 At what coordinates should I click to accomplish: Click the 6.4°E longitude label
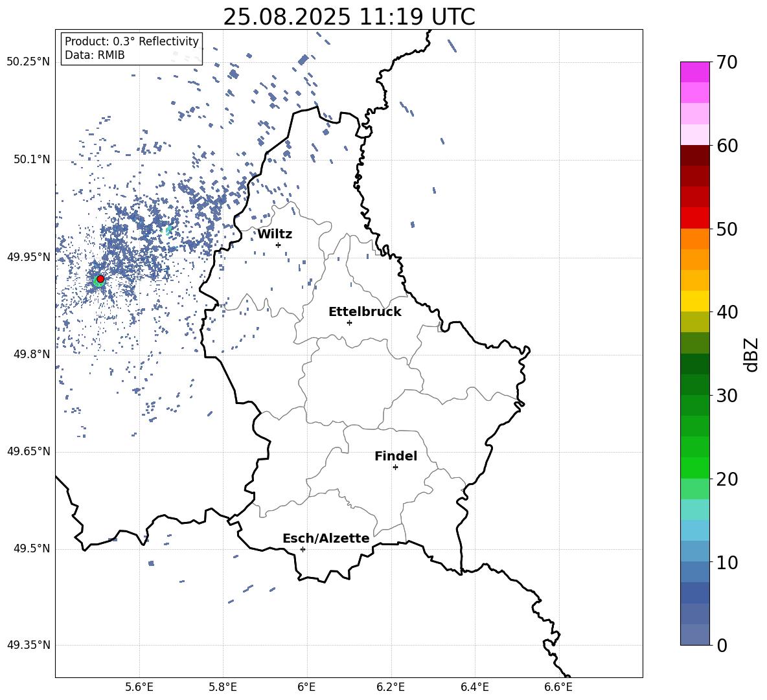474,687
